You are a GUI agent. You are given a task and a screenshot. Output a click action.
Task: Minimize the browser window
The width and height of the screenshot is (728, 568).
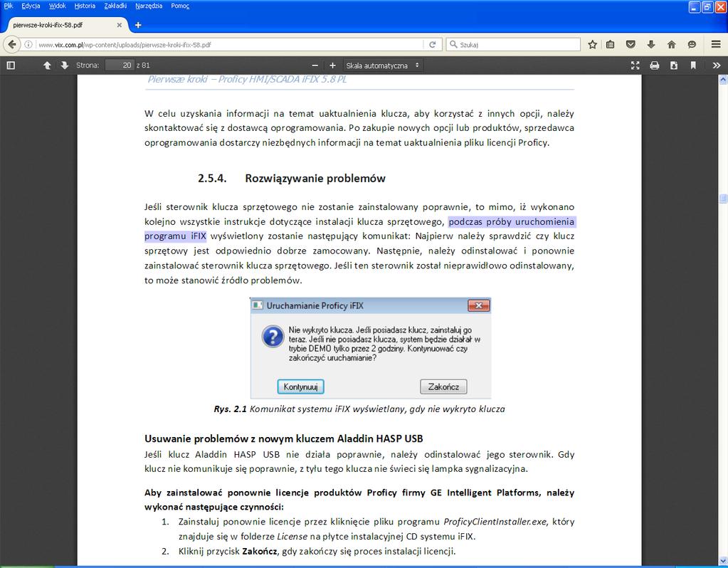pos(694,7)
